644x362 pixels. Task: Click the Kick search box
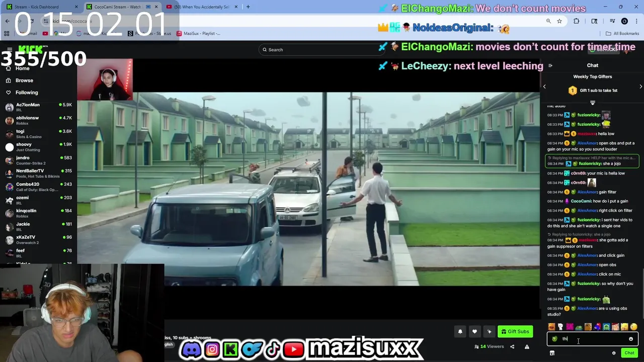pyautogui.click(x=322, y=49)
